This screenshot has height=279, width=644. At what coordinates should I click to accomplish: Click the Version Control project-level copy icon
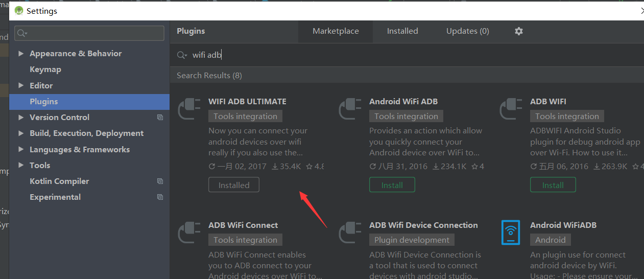(160, 118)
